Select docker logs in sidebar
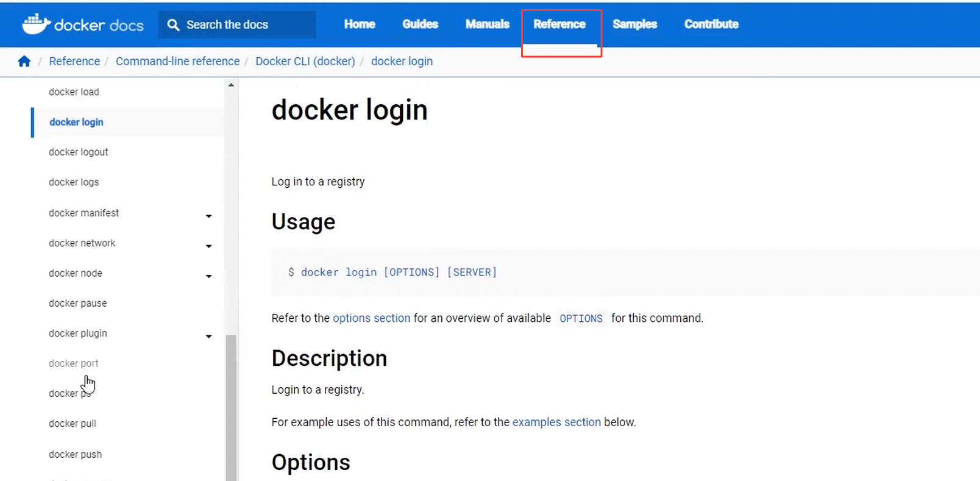980x481 pixels. coord(74,182)
